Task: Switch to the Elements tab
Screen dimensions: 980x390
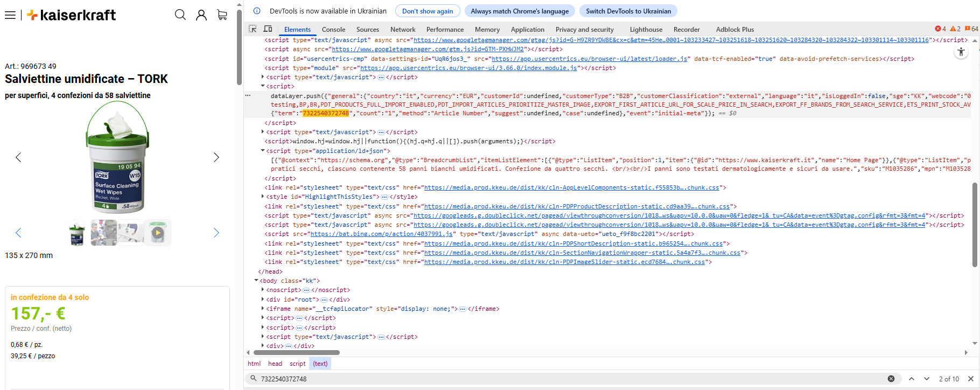Action: (x=297, y=30)
